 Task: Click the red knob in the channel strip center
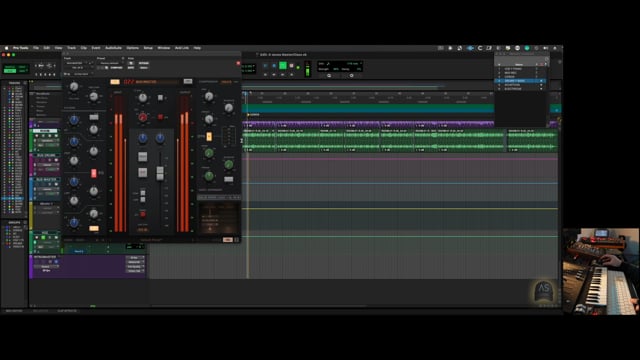coord(142,118)
